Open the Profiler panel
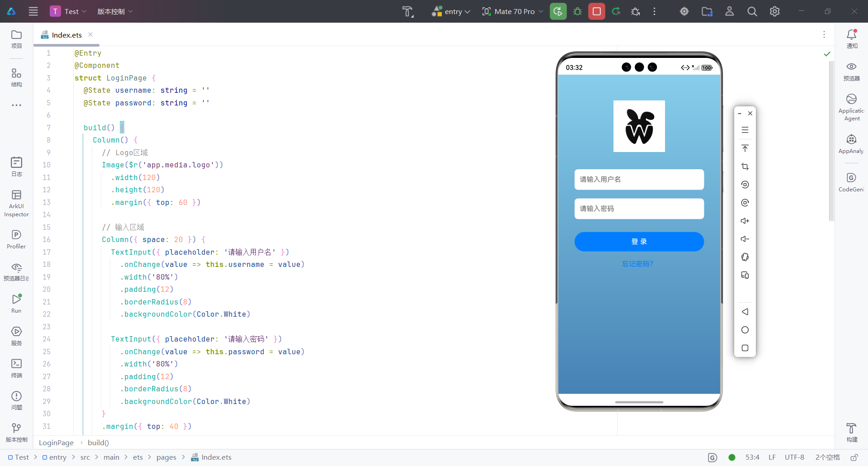The width and height of the screenshot is (868, 466). (x=16, y=239)
